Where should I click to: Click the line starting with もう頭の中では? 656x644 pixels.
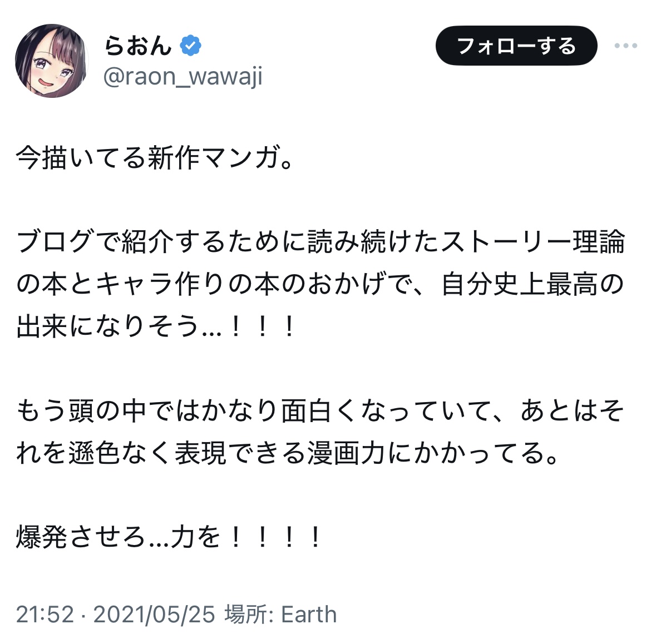[320, 411]
